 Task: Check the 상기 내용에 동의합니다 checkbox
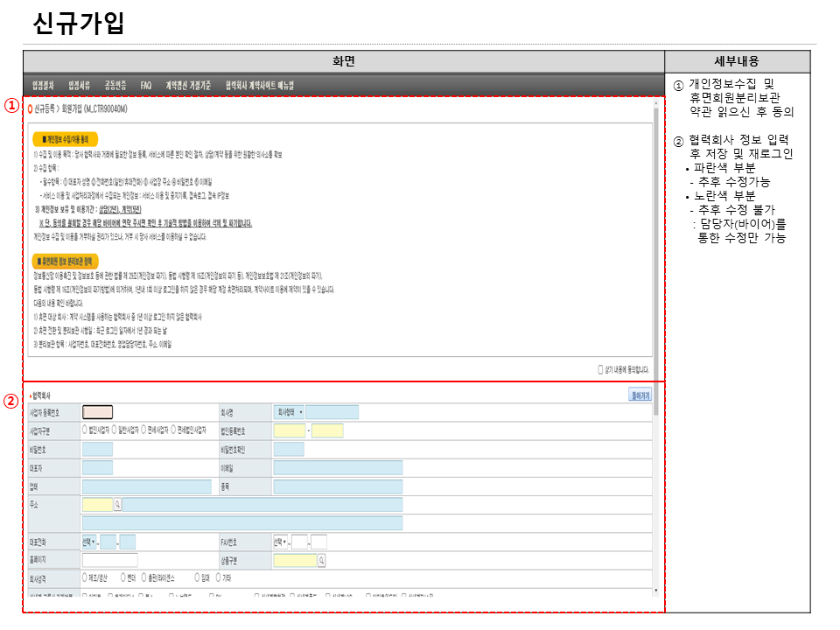pyautogui.click(x=600, y=369)
